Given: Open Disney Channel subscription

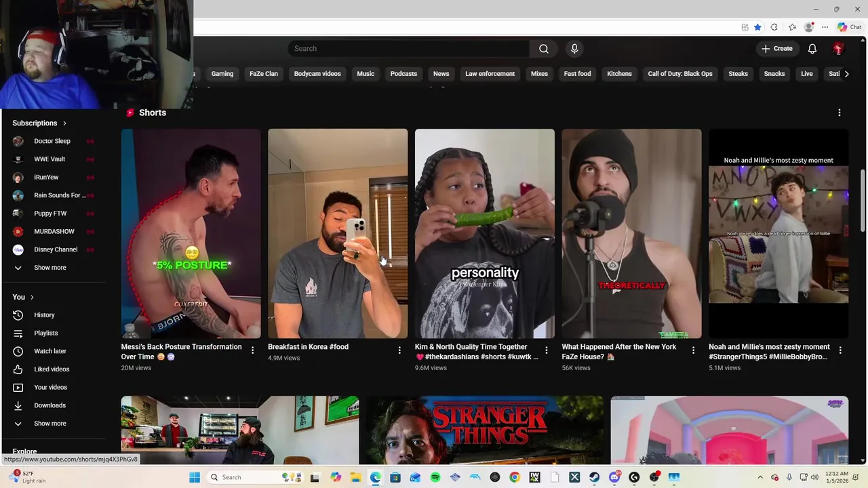Looking at the screenshot, I should pyautogui.click(x=53, y=249).
